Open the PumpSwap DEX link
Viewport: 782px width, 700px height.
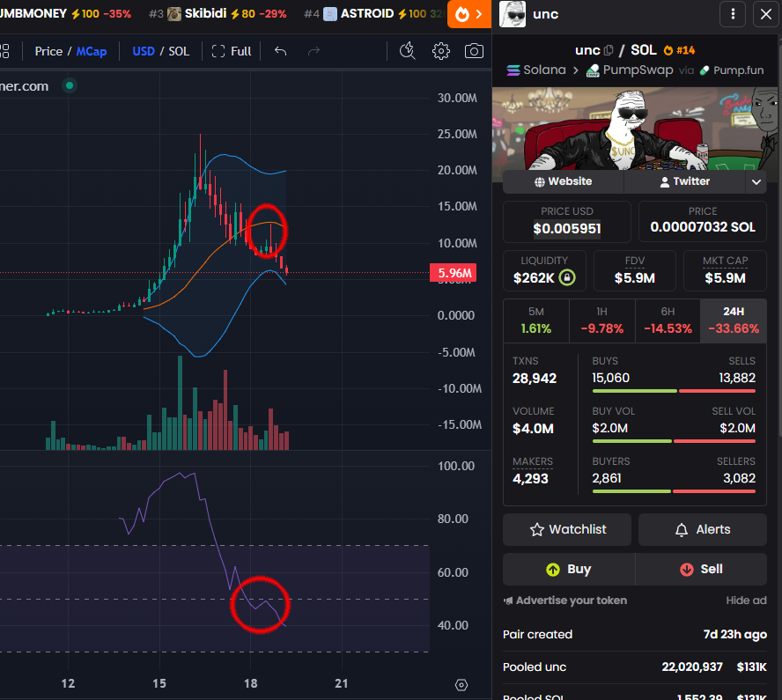point(630,70)
